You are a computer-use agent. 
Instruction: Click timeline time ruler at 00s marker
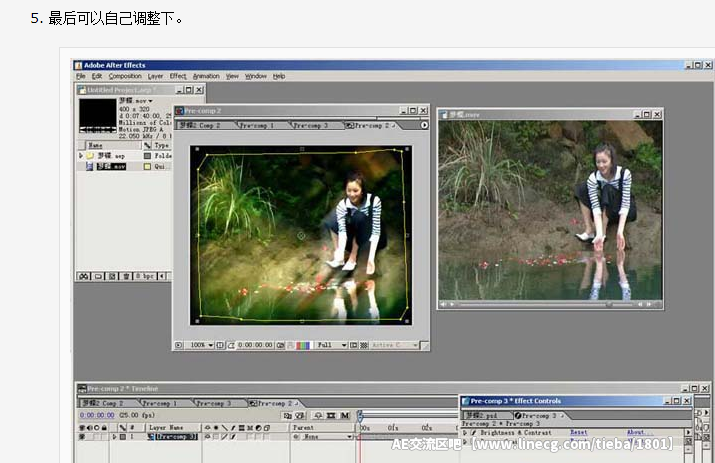pos(364,428)
